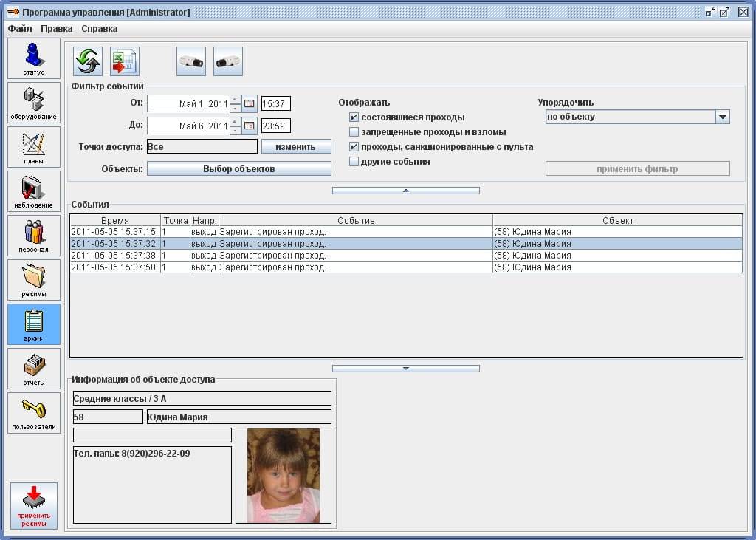This screenshot has height=540, width=756.
Task: Open the оборудование sidebar section
Action: tap(34, 103)
